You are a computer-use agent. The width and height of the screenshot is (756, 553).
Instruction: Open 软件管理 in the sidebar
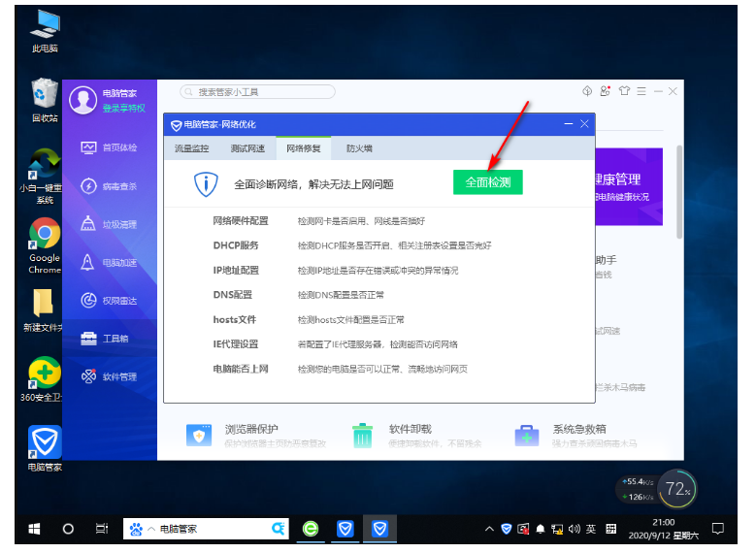pos(109,377)
